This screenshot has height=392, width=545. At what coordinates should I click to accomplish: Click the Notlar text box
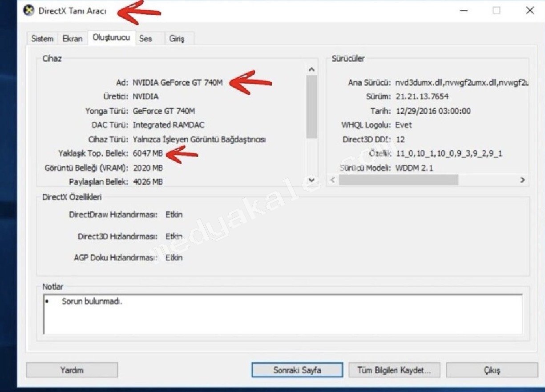coord(283,314)
